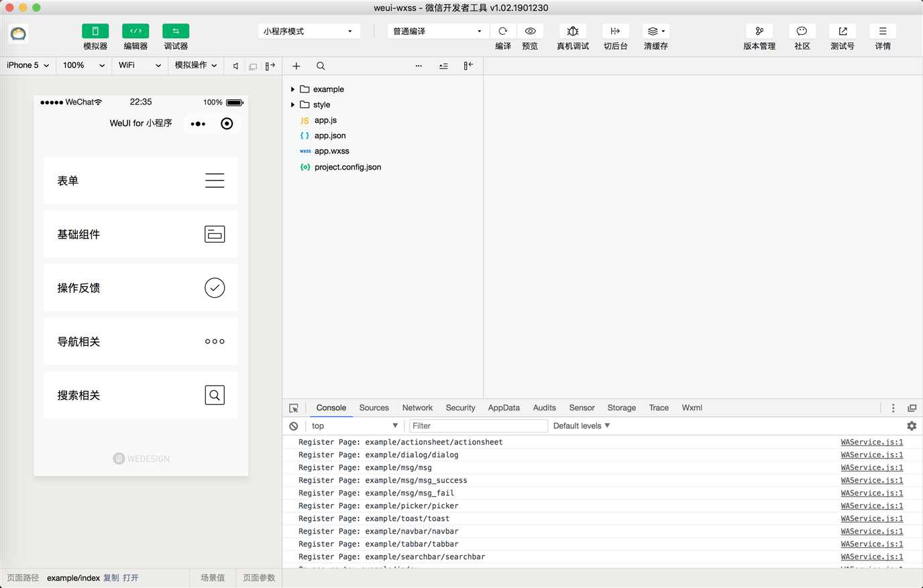Click the simulator capsule menu dots

tap(198, 124)
